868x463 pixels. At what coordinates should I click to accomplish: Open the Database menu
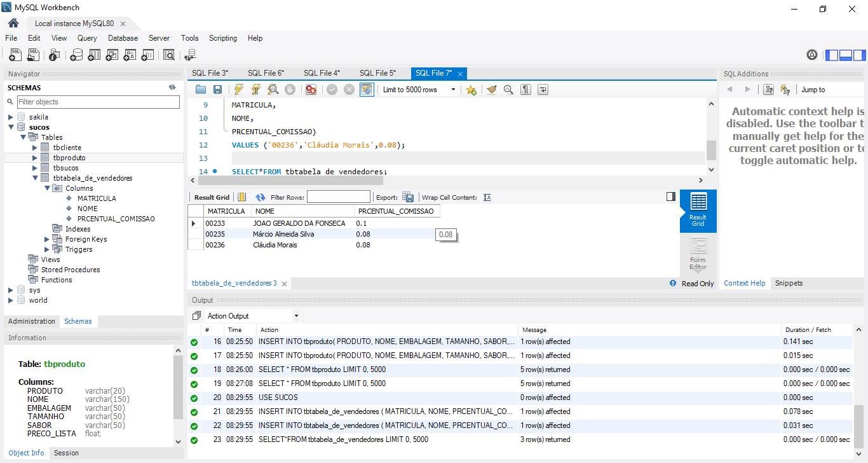123,38
